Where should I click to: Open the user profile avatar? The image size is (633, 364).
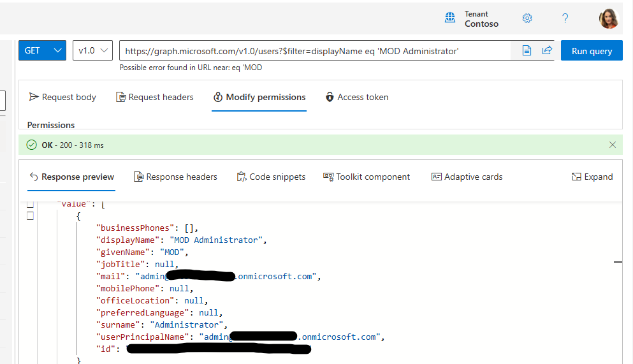tap(608, 18)
